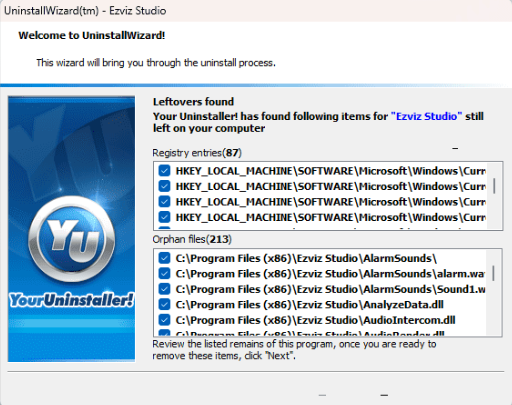This screenshot has width=512, height=405.
Task: Select the AudioIntercom.dll file path row
Action: 315,320
